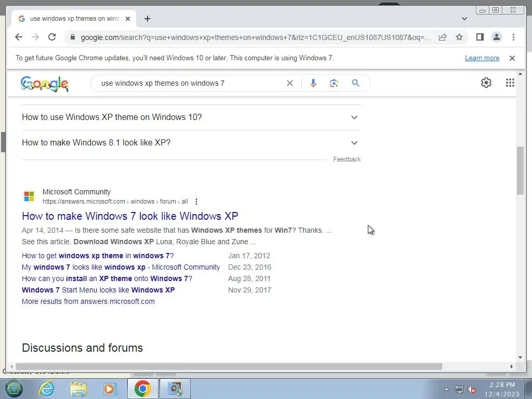532x399 pixels.
Task: Open Windows Explorer from taskbar
Action: [x=78, y=389]
